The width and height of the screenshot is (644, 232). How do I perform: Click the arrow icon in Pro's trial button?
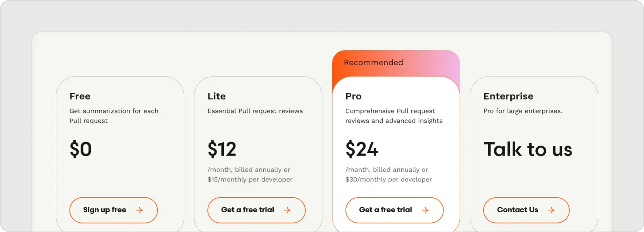coord(426,210)
